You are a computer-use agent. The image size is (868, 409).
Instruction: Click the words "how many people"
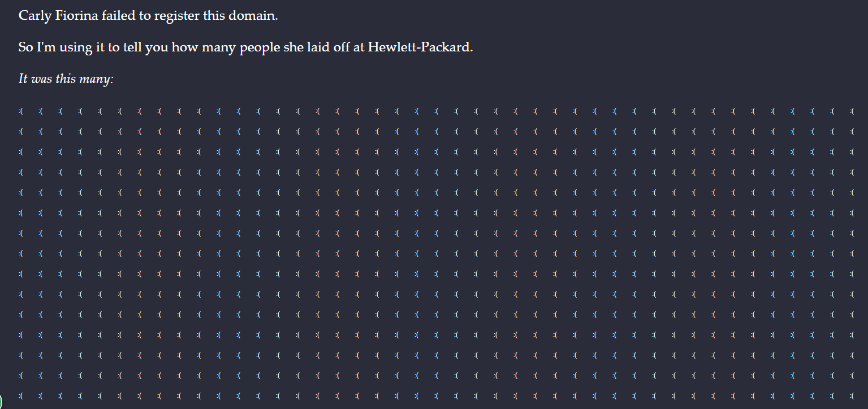226,47
